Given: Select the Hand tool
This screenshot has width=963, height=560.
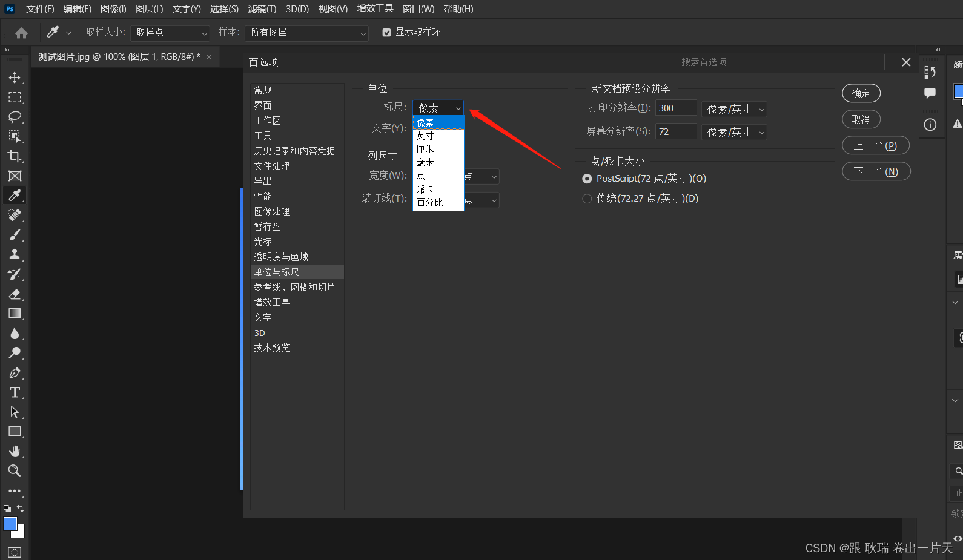Looking at the screenshot, I should click(15, 451).
